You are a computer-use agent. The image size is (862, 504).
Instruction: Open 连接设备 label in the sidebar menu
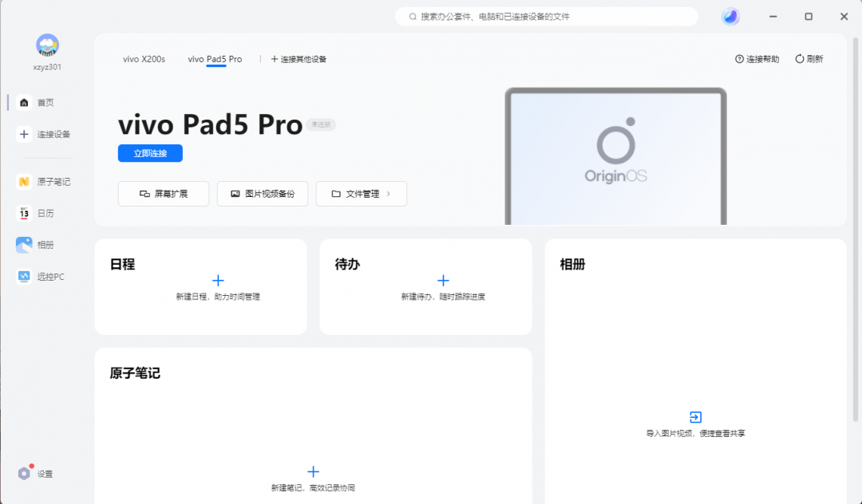54,135
